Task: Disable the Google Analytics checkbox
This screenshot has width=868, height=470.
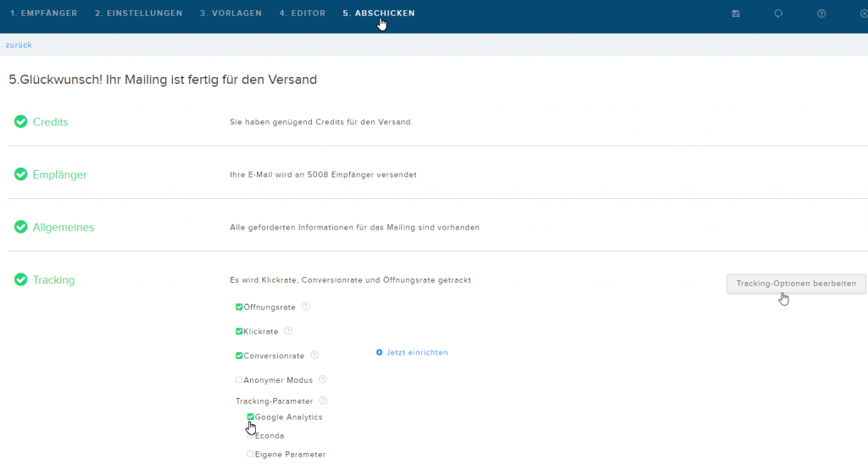Action: (x=250, y=417)
